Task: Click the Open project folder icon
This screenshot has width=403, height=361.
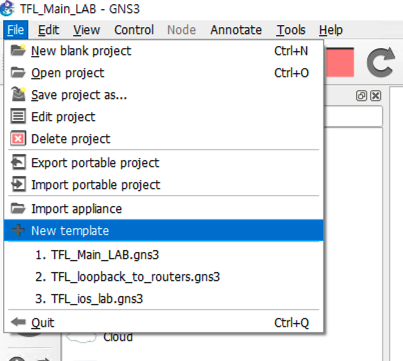Action: 18,72
